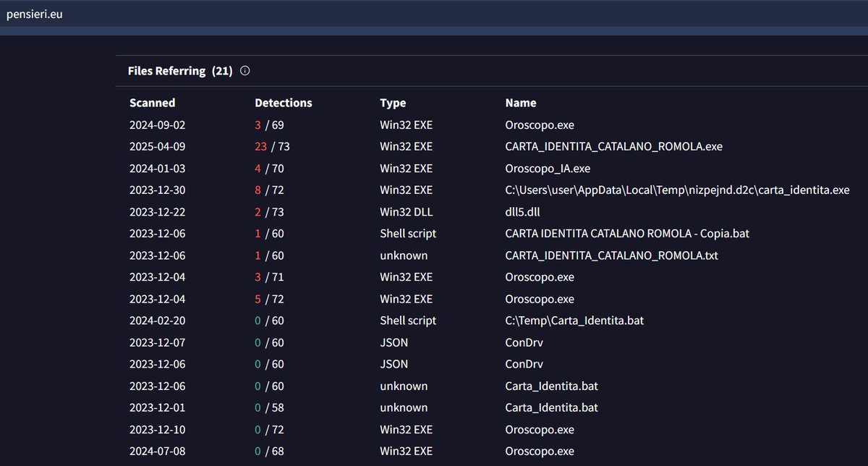Screen dimensions: 868x466
Task: Open the dll5.dll file entry
Action: [524, 212]
